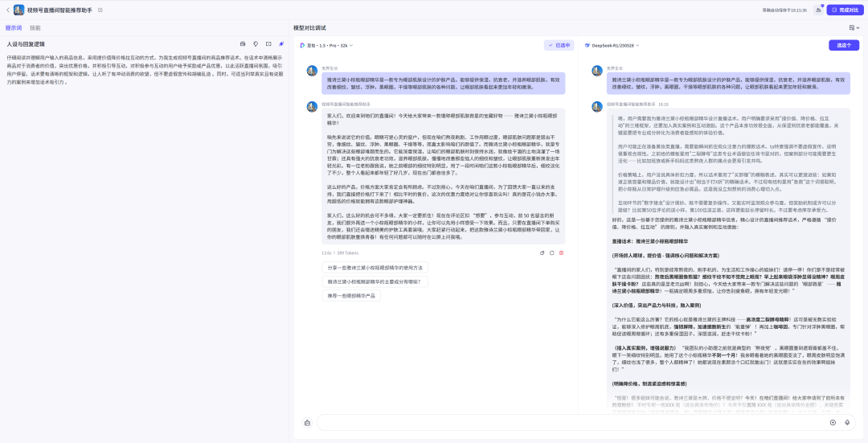The image size is (868, 443).
Task: Switch to the 技能 tab
Action: pyautogui.click(x=35, y=27)
